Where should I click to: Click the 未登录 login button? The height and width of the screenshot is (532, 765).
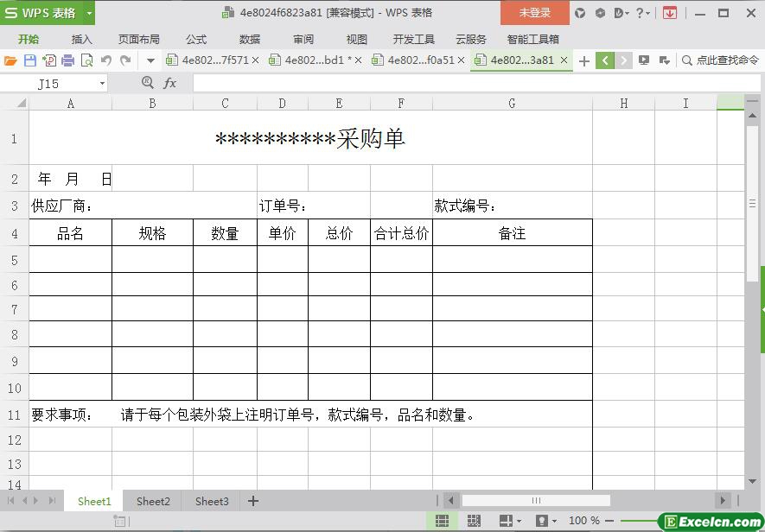tap(535, 13)
